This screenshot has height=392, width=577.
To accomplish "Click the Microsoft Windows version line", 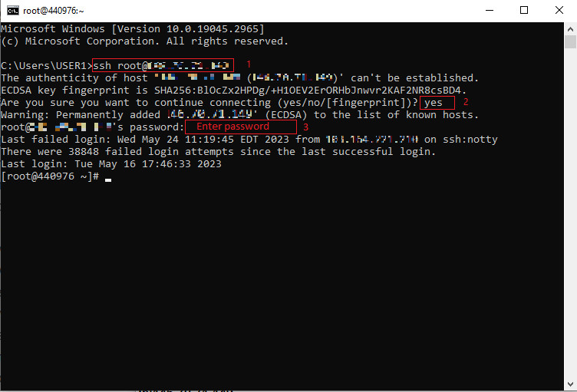I will point(133,28).
